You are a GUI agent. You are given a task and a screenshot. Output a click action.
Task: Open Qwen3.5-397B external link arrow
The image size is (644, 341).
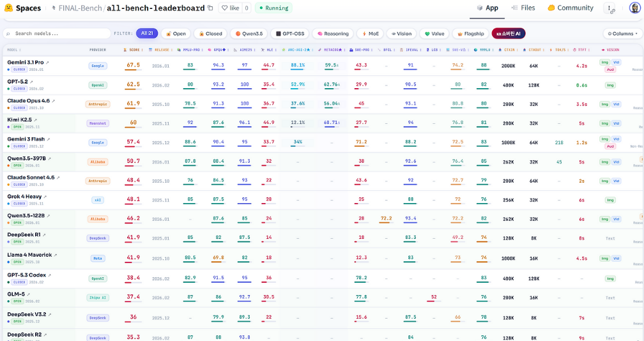coord(49,158)
